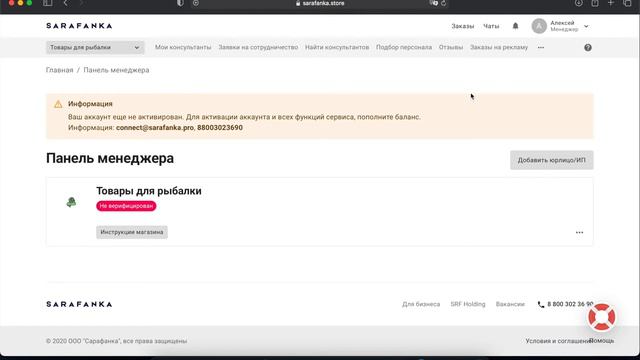Click Добавить юрлицо/ИП button
The image size is (640, 360).
click(x=551, y=160)
